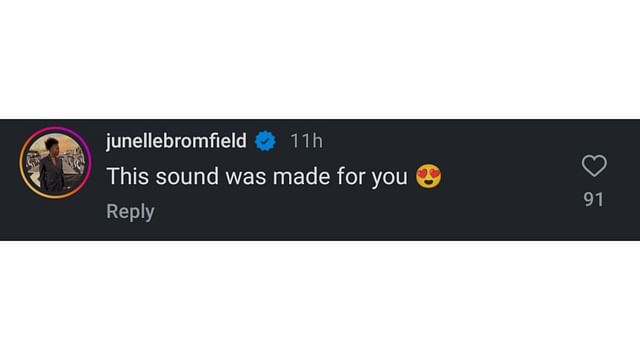Viewport: 640px width, 360px height.
Task: View the 91 likes count
Action: 593,200
